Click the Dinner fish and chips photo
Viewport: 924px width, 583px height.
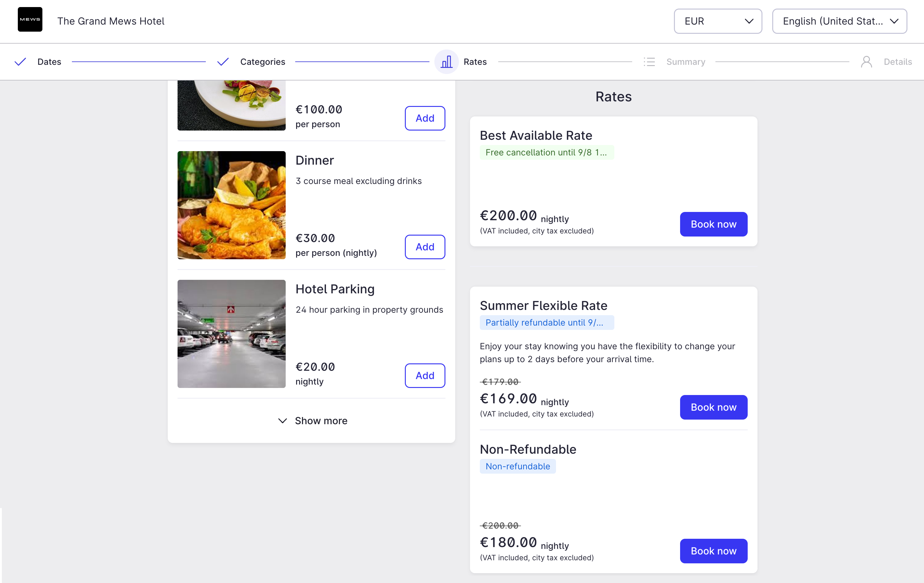pos(231,205)
